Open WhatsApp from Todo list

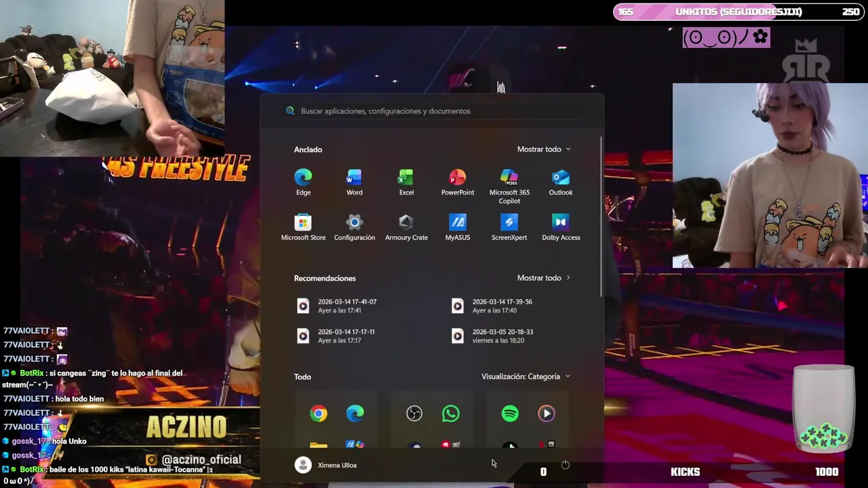[451, 413]
